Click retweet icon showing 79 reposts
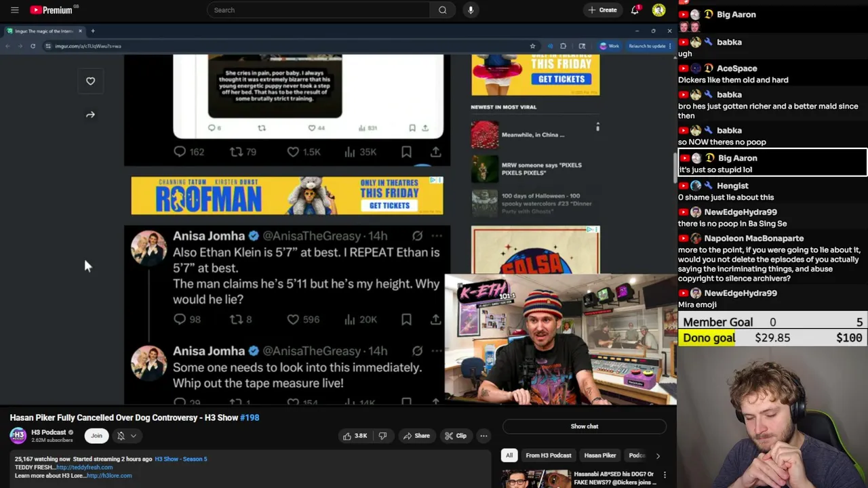This screenshot has width=868, height=488. 236,152
